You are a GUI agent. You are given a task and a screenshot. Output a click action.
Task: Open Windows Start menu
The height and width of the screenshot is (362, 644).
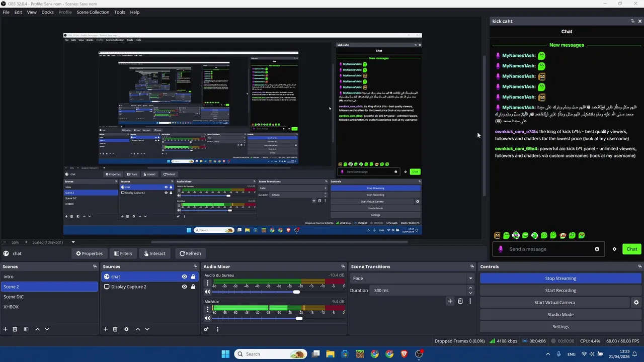[225, 354]
